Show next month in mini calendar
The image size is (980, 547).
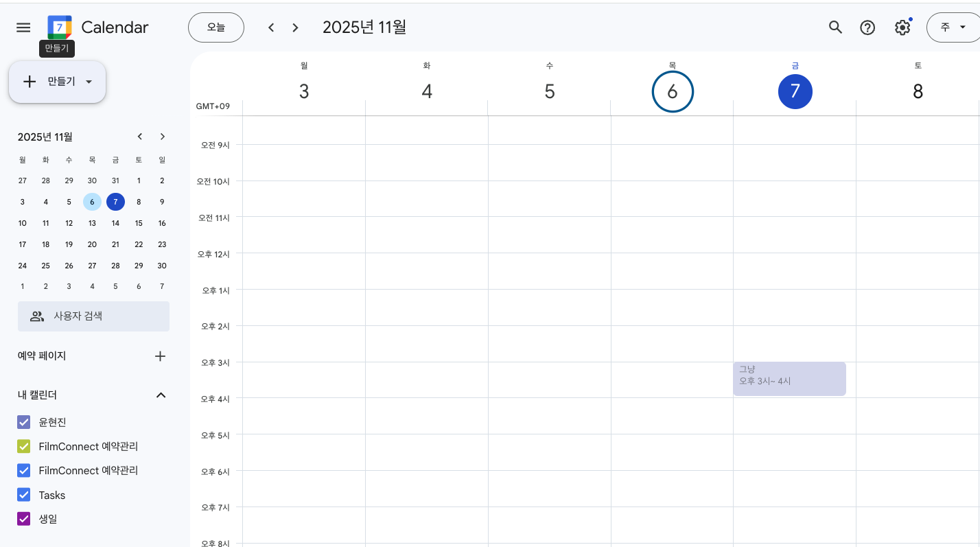pyautogui.click(x=163, y=137)
